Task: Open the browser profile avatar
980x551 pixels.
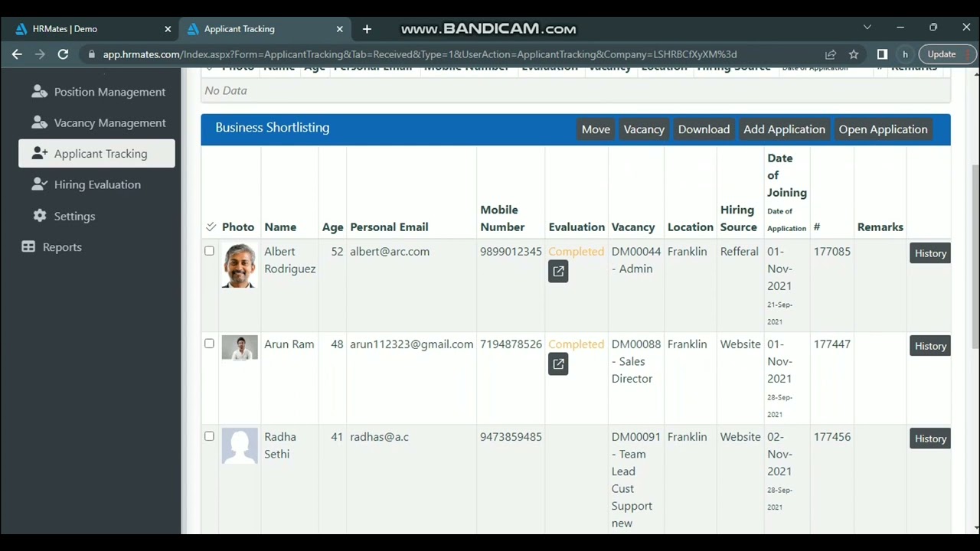Action: pos(905,54)
